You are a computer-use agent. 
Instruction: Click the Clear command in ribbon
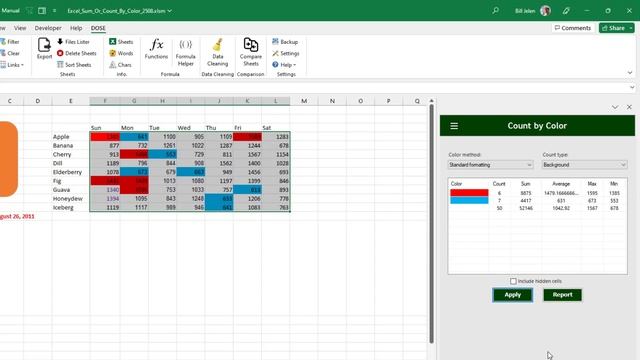[x=10, y=53]
